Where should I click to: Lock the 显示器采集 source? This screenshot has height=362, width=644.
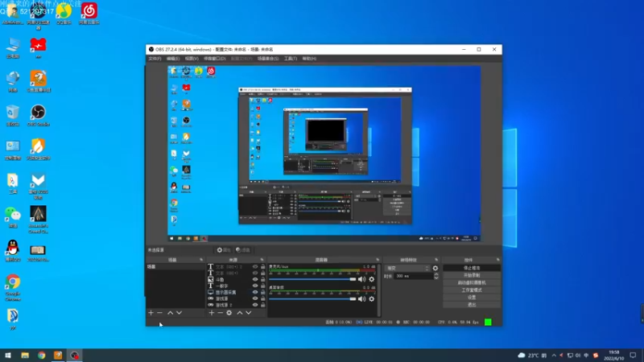tap(263, 292)
